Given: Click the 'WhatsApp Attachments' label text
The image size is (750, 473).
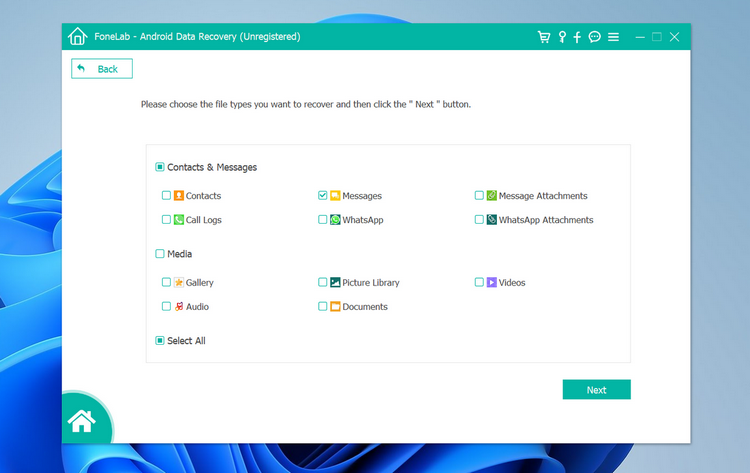Looking at the screenshot, I should tap(546, 220).
